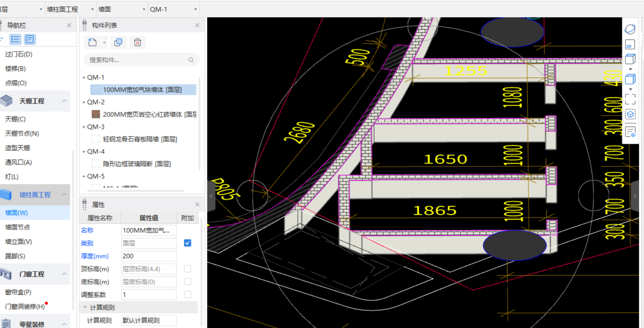Open the new component dropdown arrow
This screenshot has height=328, width=644.
[104, 42]
